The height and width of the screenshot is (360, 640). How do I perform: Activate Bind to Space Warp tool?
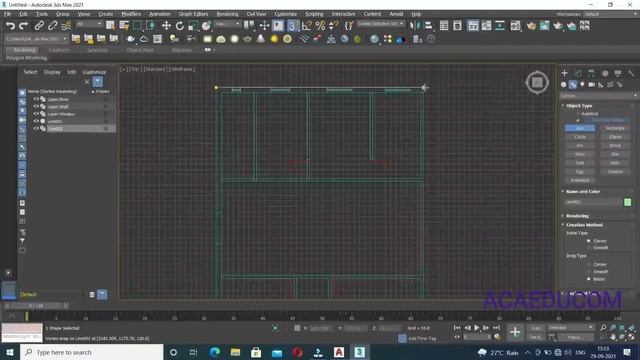[x=66, y=26]
